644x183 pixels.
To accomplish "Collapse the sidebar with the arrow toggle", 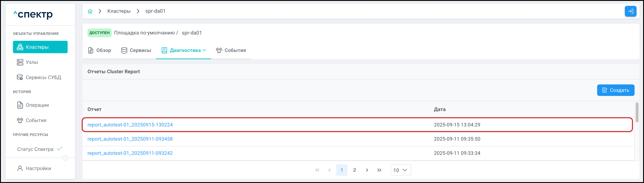I will 65,158.
